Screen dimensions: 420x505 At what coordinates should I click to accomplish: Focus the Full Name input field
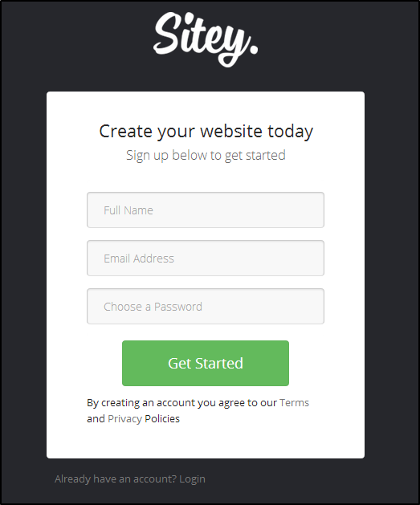[206, 210]
